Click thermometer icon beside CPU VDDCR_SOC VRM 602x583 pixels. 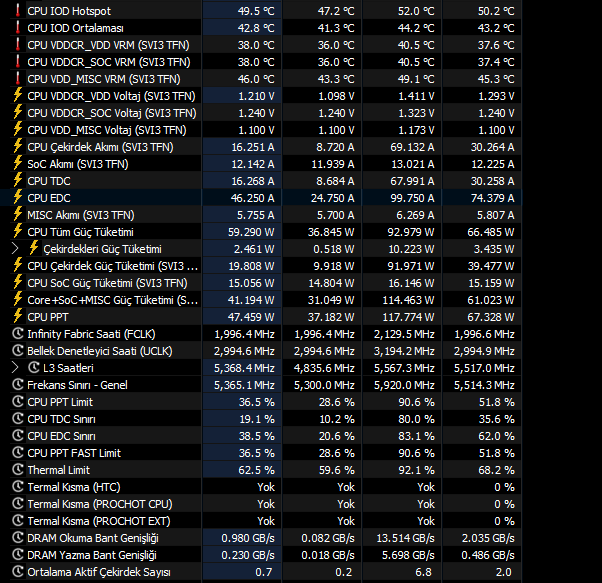[x=18, y=61]
